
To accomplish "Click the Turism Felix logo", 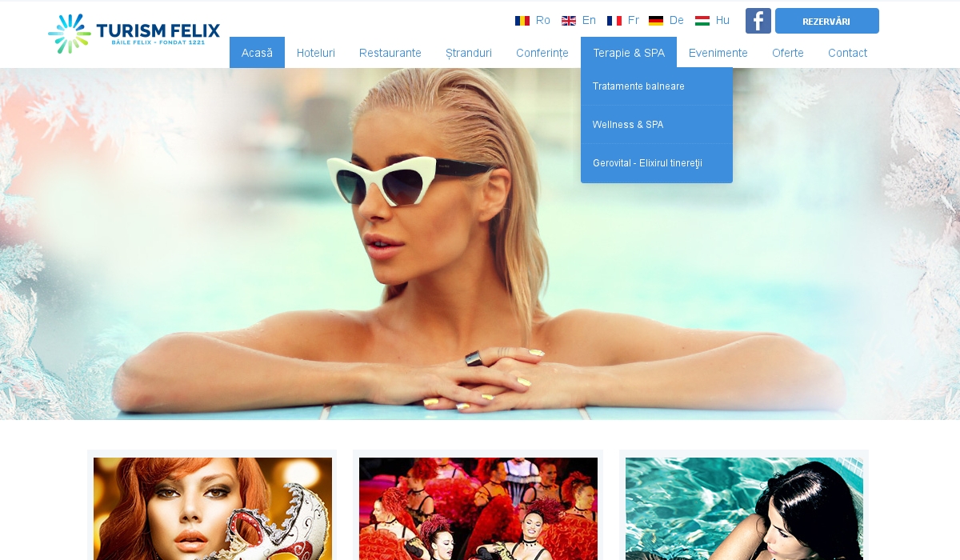I will pos(134,34).
